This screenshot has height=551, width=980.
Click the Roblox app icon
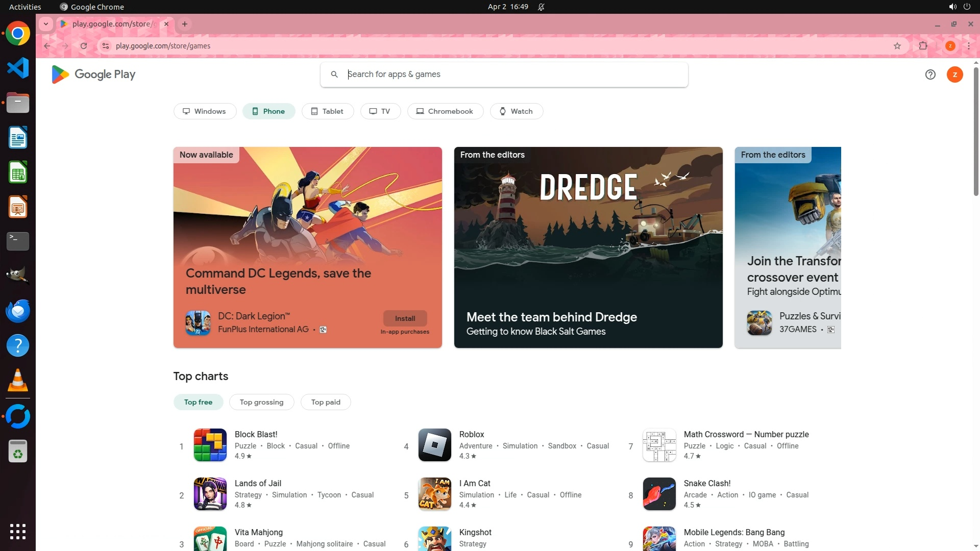tap(434, 445)
